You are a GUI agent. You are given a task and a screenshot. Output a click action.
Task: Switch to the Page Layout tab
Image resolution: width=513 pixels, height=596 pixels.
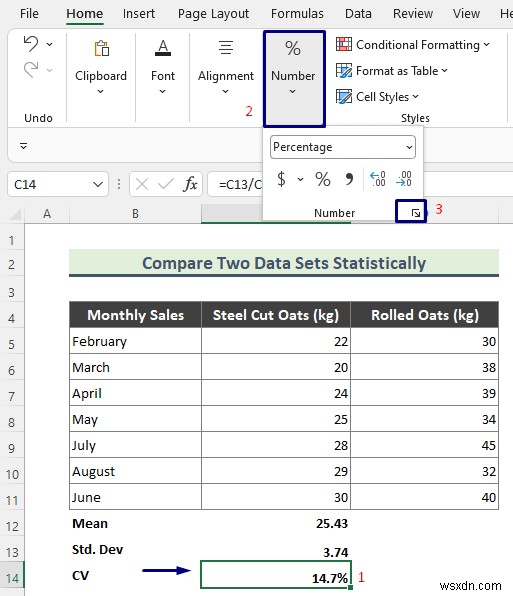click(213, 14)
